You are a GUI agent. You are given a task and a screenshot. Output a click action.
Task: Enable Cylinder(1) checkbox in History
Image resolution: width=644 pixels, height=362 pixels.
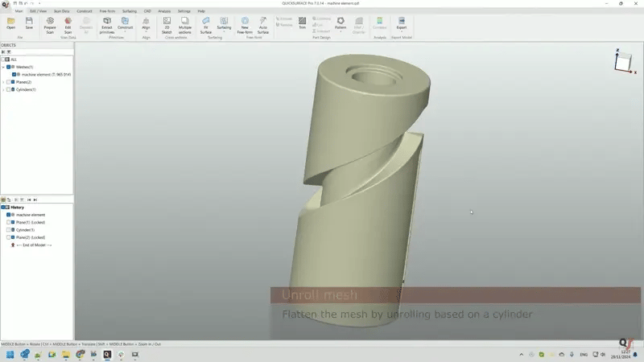[x=9, y=230]
